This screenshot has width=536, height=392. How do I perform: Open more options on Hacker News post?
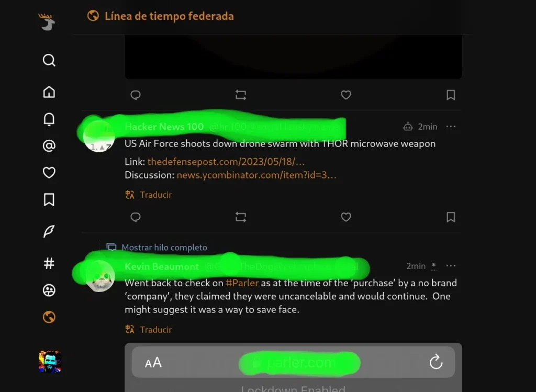[451, 127]
